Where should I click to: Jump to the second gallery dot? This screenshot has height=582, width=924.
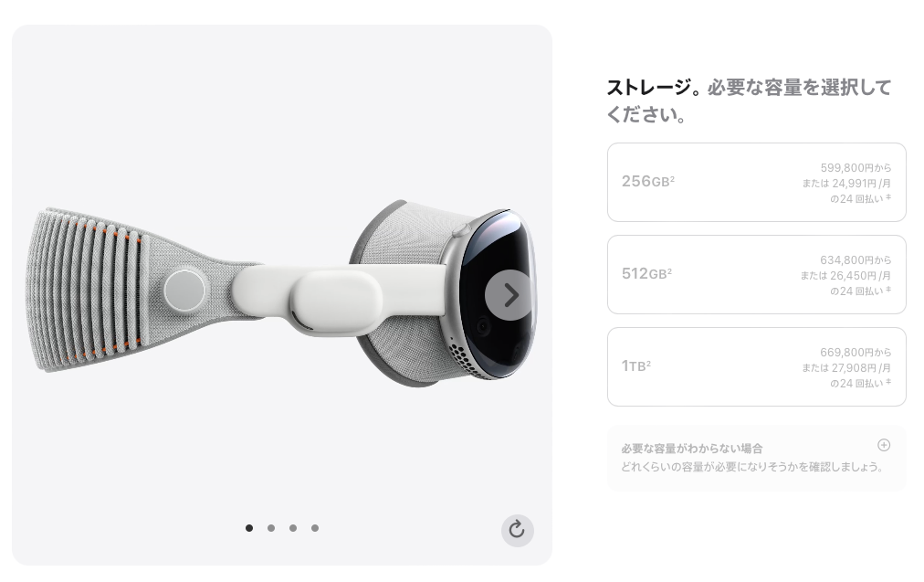click(271, 528)
